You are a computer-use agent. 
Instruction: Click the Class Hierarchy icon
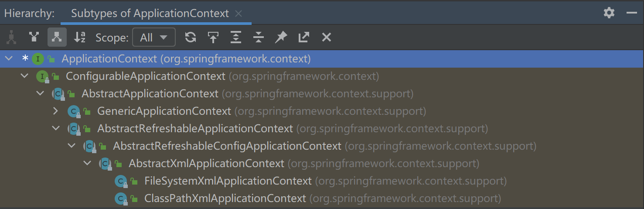tap(11, 38)
